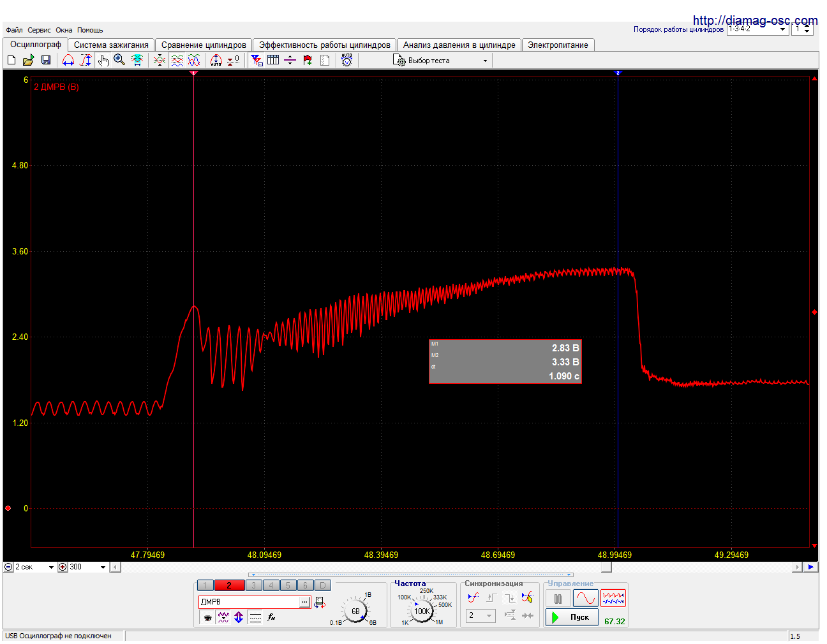Click the overlaid channels icon
This screenshot has width=827, height=644.
coord(160,60)
